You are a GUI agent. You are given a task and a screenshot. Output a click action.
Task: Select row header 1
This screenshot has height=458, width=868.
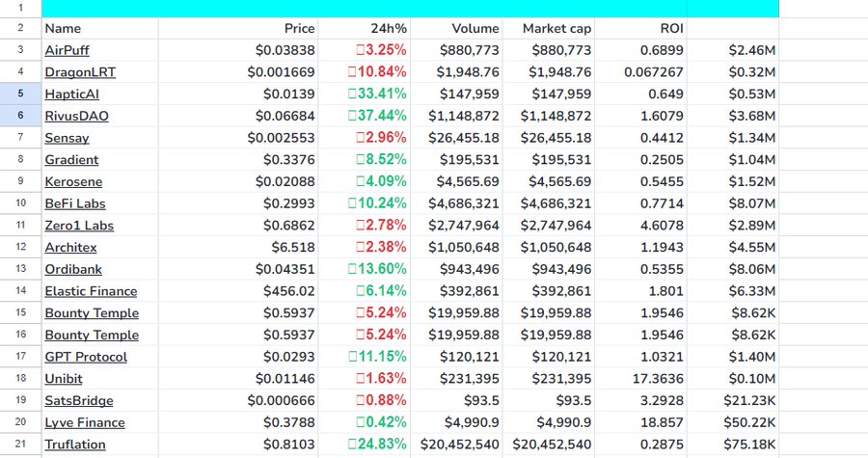click(x=20, y=9)
